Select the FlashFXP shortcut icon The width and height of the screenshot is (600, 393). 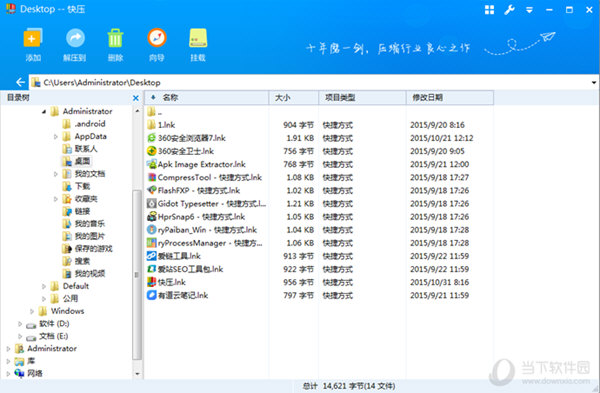tap(152, 190)
